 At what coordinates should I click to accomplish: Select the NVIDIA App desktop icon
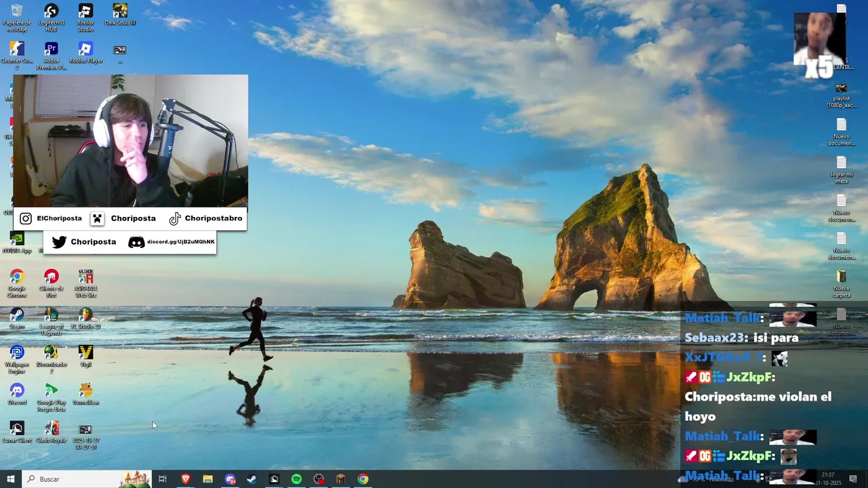click(x=17, y=243)
